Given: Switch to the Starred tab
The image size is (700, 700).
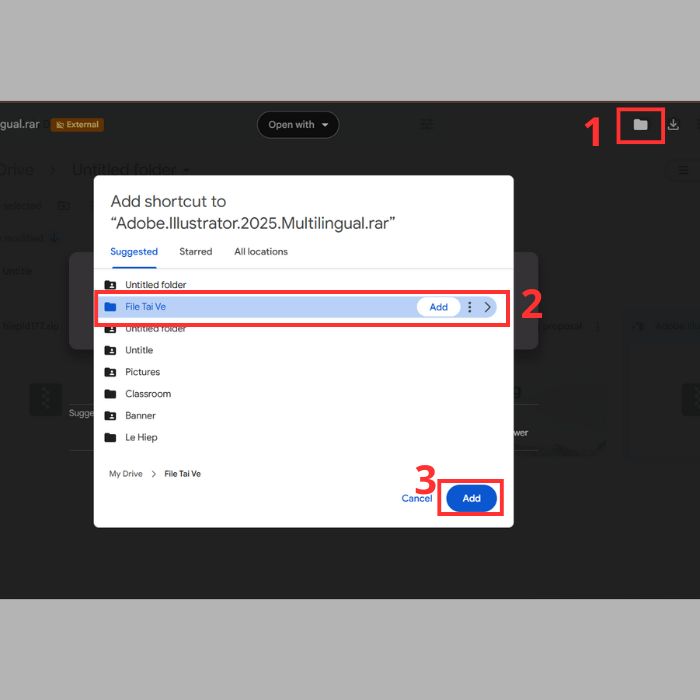Looking at the screenshot, I should click(x=196, y=251).
